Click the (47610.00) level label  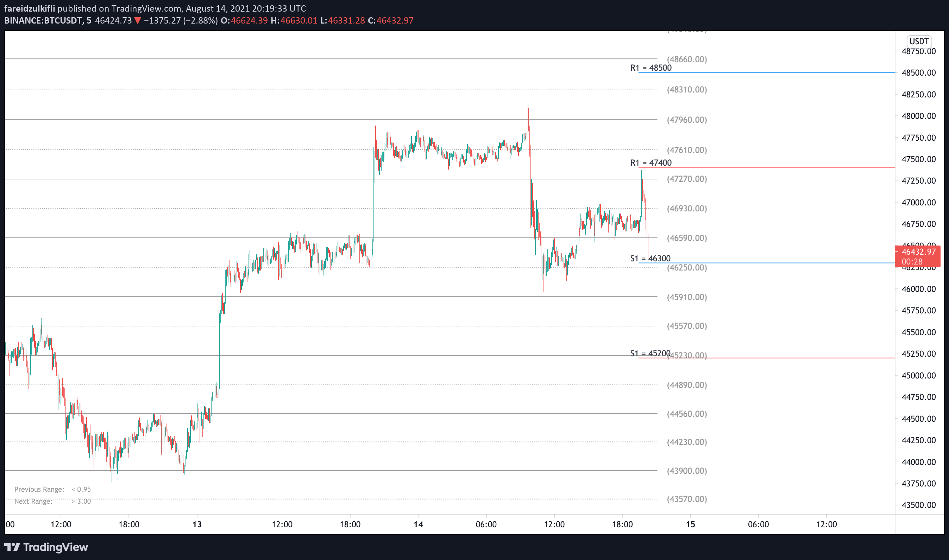coord(686,150)
